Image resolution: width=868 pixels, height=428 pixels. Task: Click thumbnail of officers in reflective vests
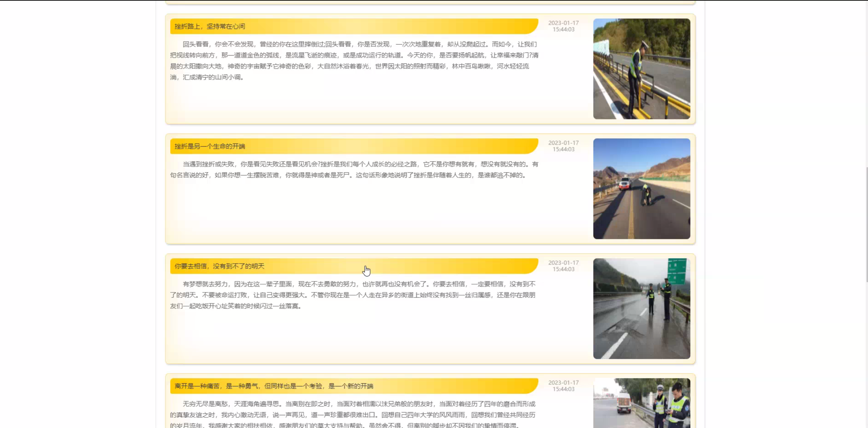[641, 403]
